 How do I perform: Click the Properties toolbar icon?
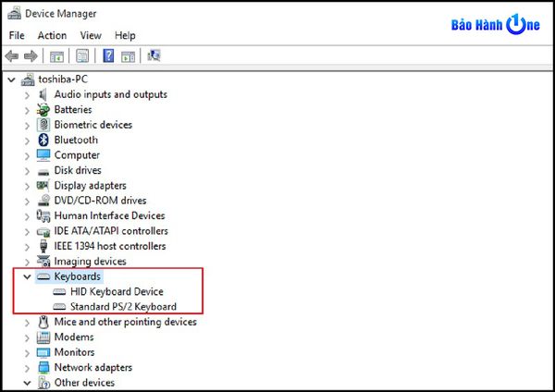[x=83, y=56]
